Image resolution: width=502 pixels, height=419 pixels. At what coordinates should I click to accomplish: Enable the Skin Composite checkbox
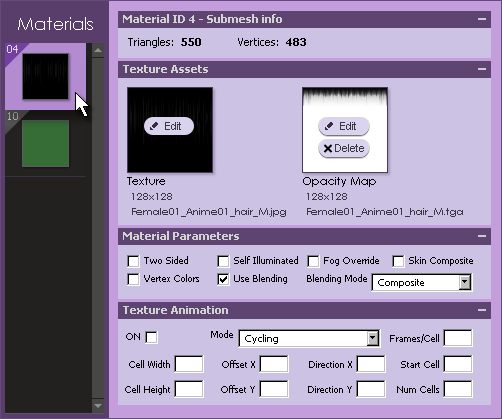(398, 261)
